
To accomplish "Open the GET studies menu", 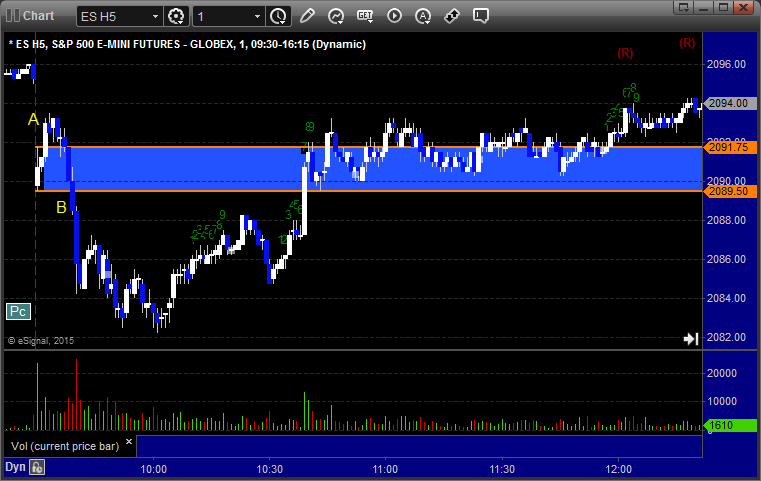I will coord(365,16).
